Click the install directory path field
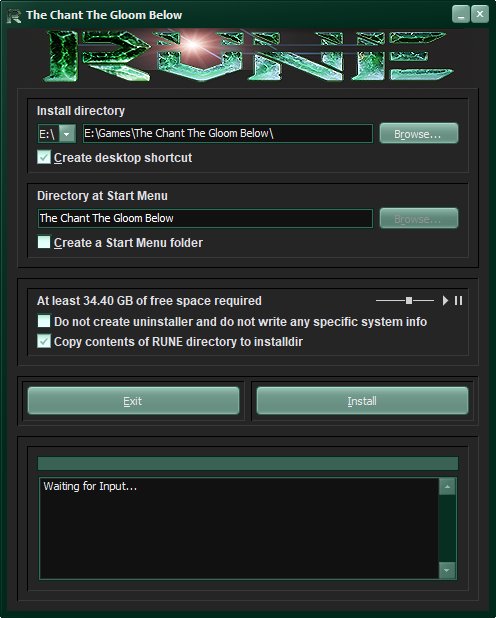The height and width of the screenshot is (618, 496). [227, 134]
